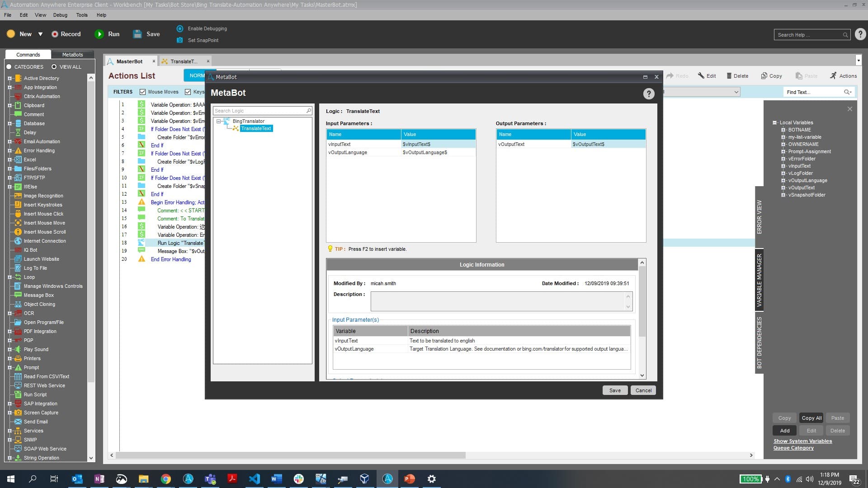Image resolution: width=868 pixels, height=488 pixels.
Task: Open the Debug menu
Action: click(60, 15)
